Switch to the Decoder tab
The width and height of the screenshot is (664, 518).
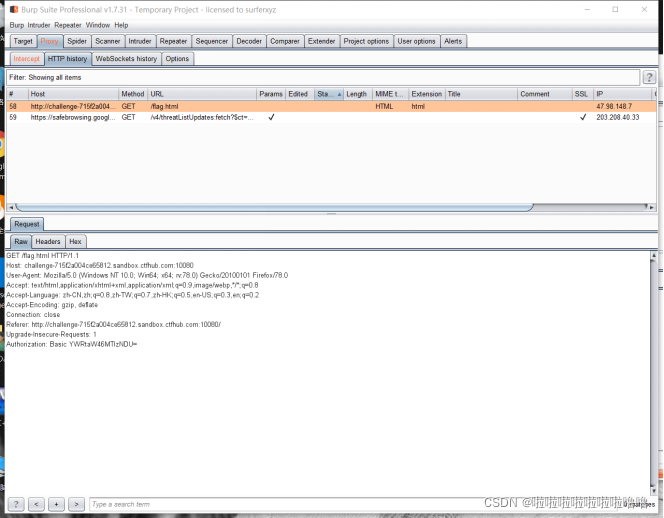point(249,41)
